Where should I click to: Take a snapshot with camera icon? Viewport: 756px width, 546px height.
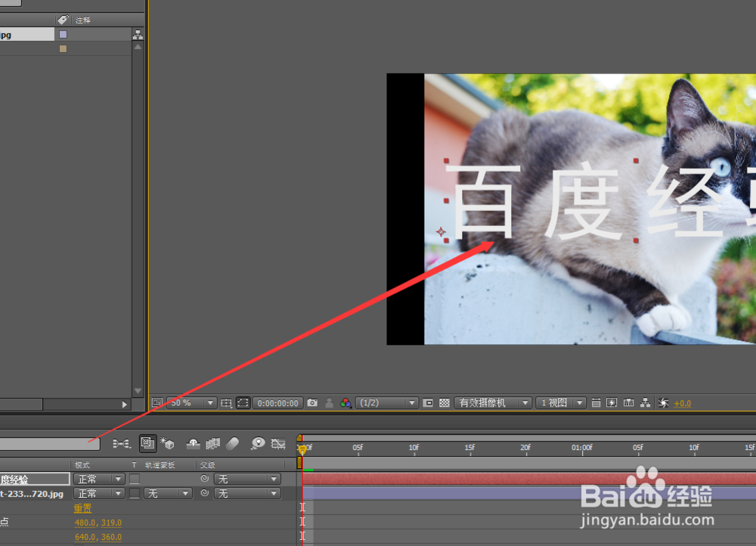click(x=312, y=402)
